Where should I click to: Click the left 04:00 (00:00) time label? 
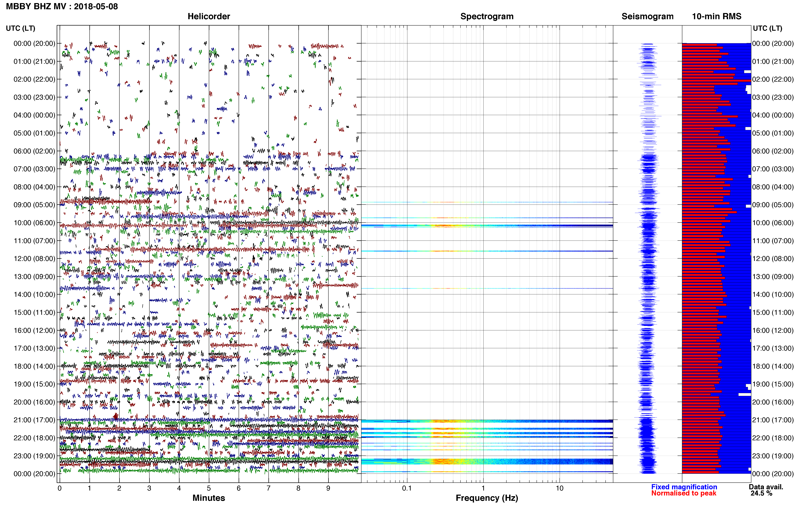34,115
